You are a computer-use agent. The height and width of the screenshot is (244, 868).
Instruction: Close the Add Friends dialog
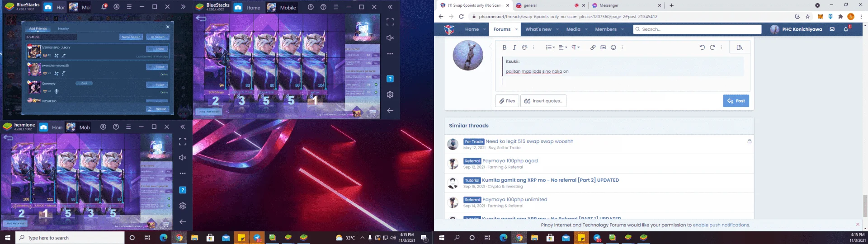[167, 27]
